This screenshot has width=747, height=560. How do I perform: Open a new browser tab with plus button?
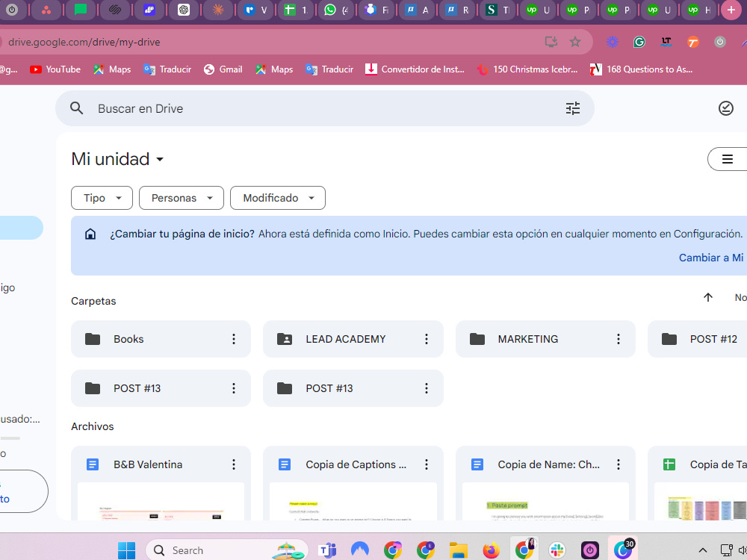(731, 10)
